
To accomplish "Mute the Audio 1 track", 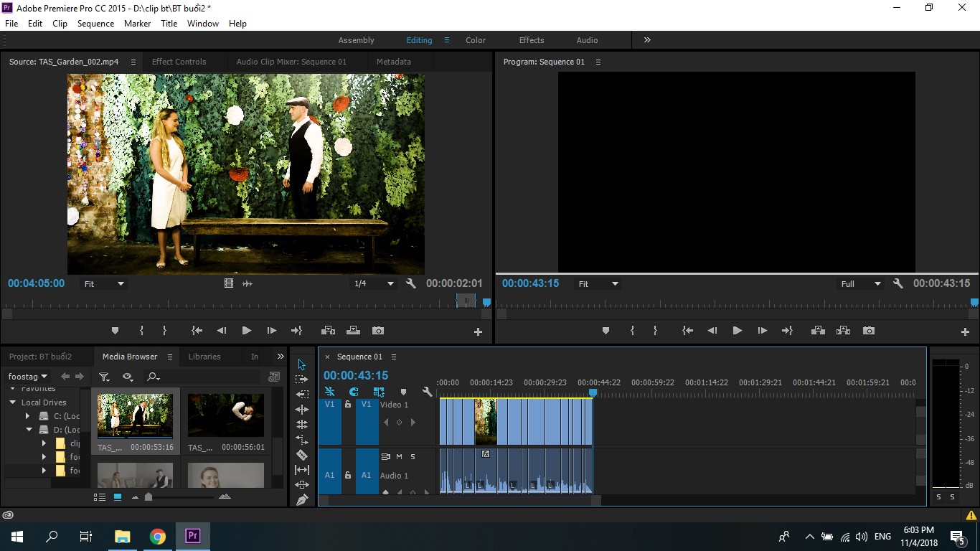I will [x=400, y=456].
